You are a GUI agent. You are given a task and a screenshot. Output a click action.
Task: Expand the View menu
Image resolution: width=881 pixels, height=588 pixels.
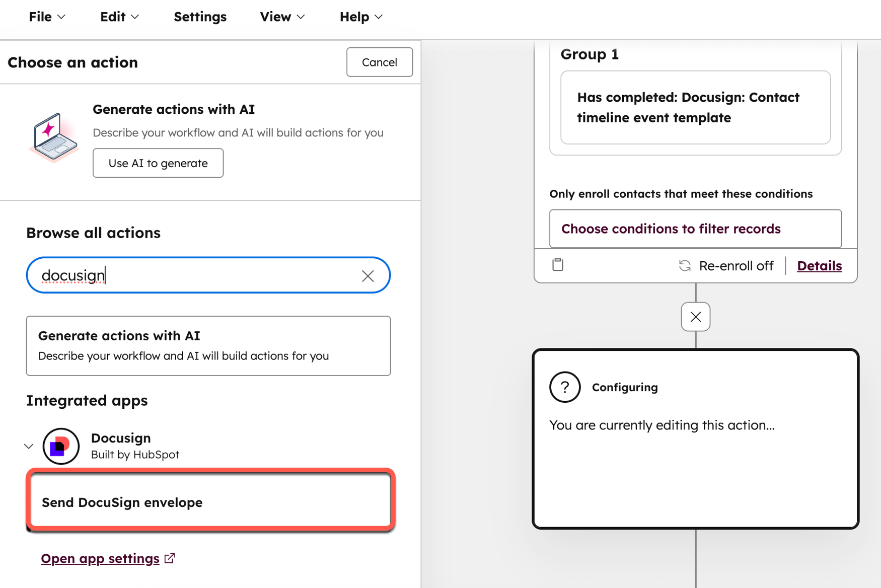coord(281,17)
